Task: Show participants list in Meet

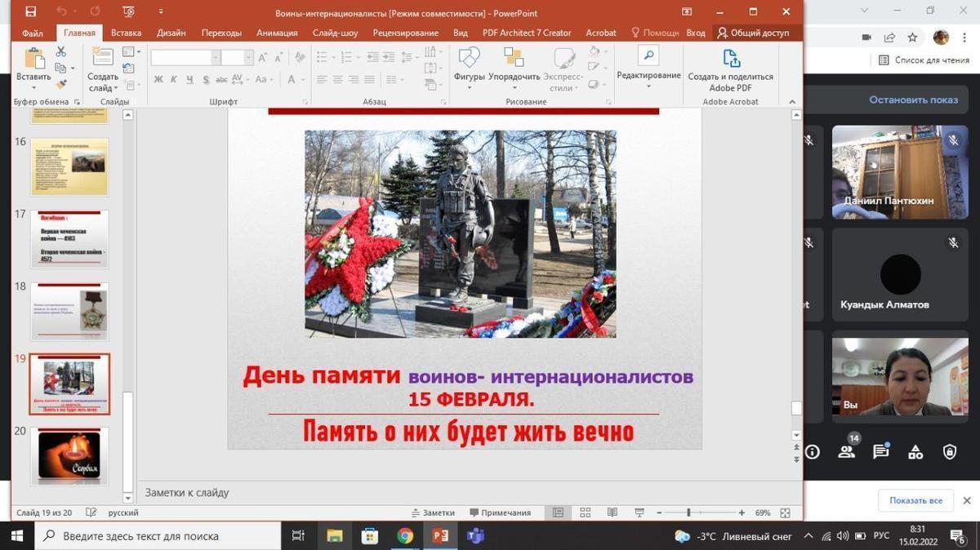Action: [846, 451]
